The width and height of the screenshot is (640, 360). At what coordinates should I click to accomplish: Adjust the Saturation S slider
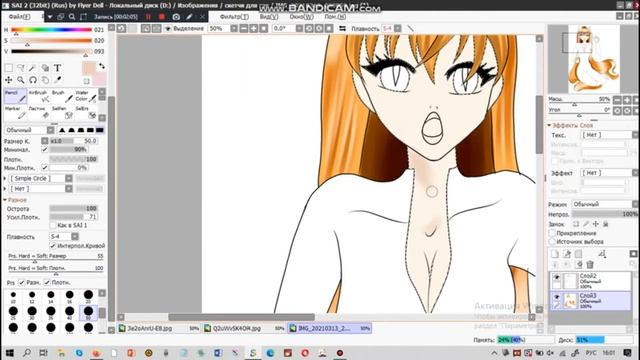[51, 40]
